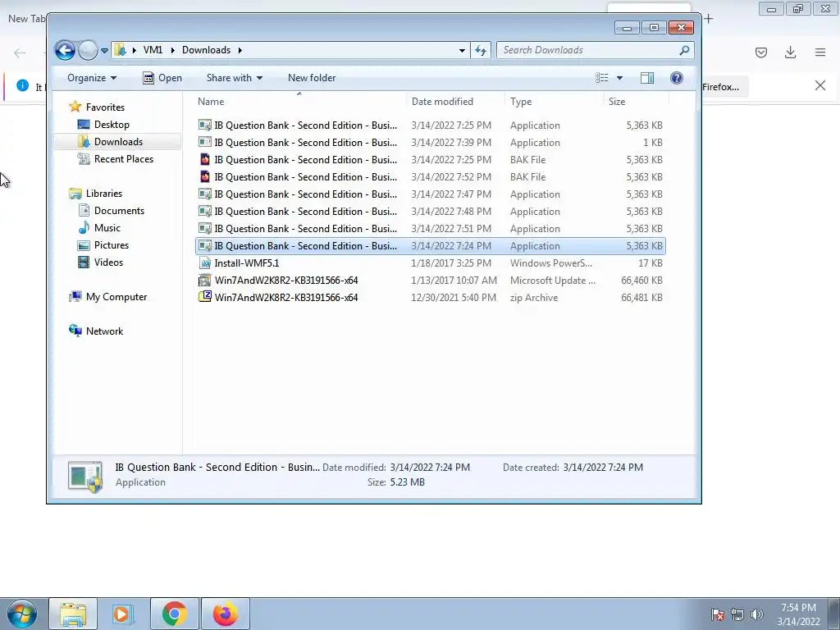Screen dimensions: 840x630
Task: Select the application modified at 7:51 PM
Action: coord(430,228)
